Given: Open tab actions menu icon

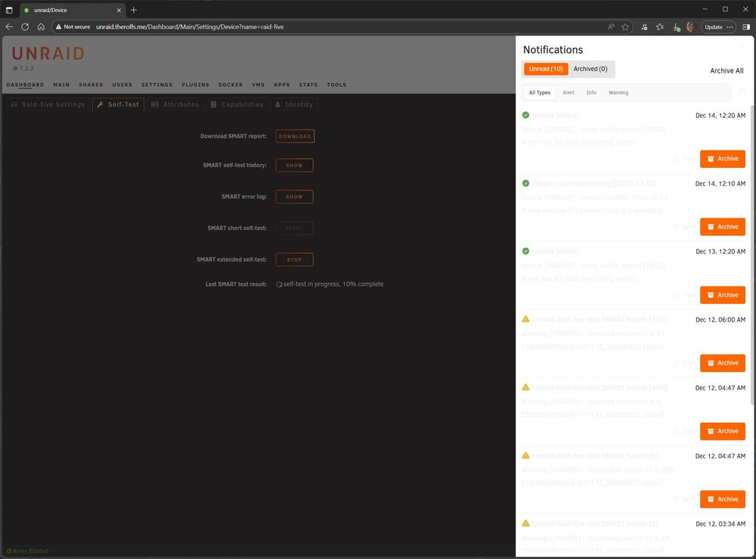Looking at the screenshot, I should [9, 10].
